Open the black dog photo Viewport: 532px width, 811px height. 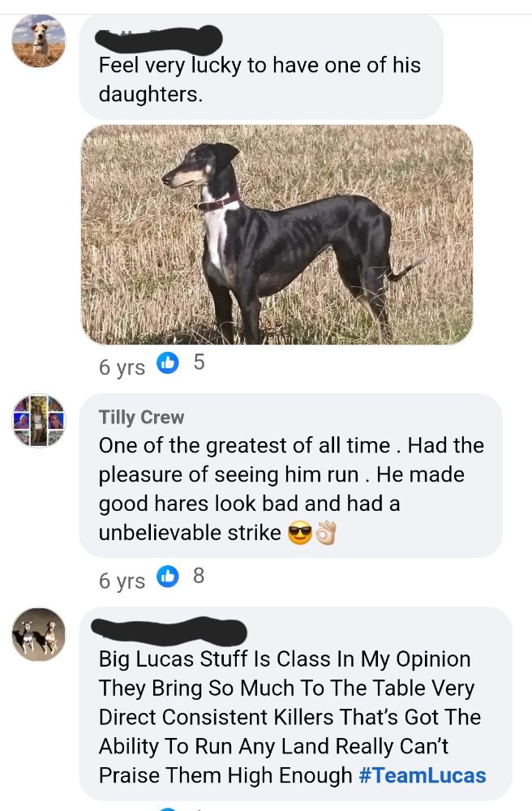277,234
